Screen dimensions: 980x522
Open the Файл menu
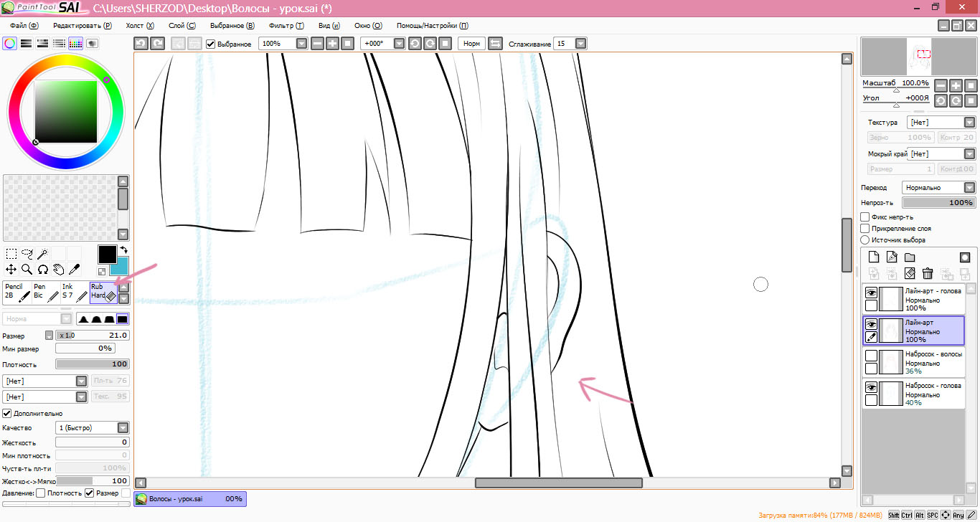24,25
